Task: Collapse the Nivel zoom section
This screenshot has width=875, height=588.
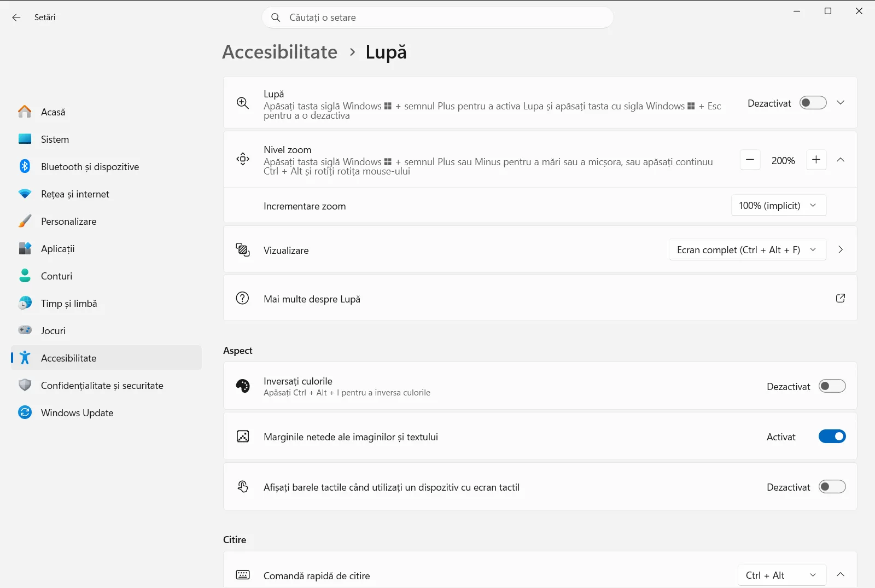Action: 841,160
